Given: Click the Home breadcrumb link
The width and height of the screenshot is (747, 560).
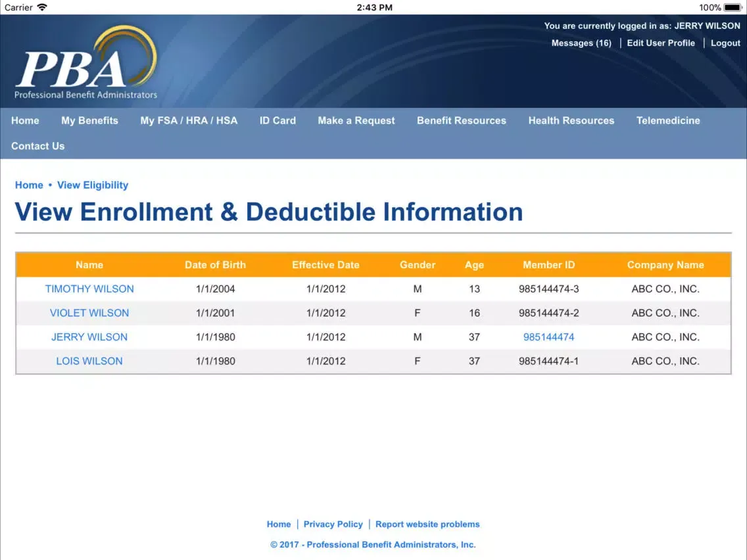Looking at the screenshot, I should (29, 185).
